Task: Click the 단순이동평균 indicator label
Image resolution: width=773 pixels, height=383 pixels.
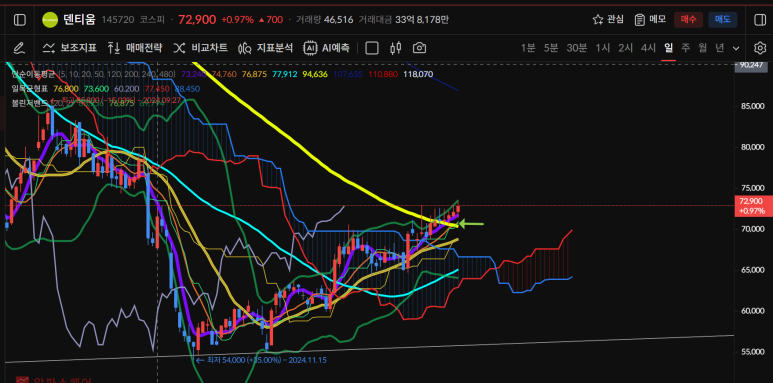Action: coord(34,74)
